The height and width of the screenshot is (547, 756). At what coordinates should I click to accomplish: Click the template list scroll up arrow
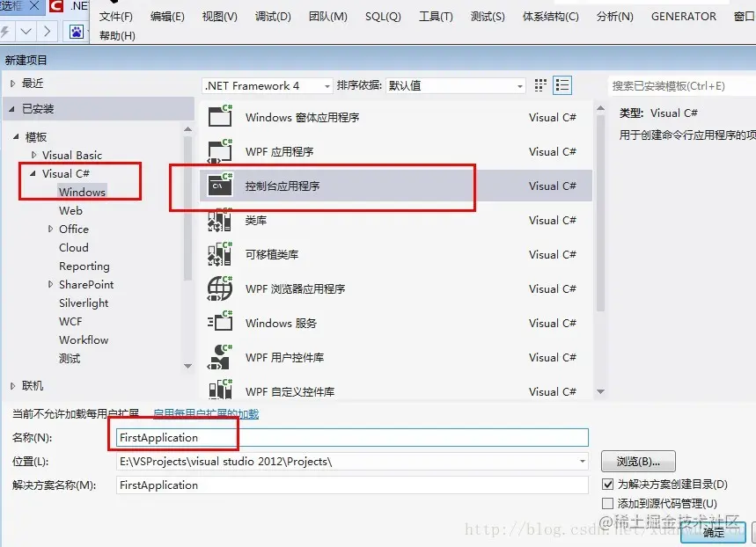click(600, 108)
